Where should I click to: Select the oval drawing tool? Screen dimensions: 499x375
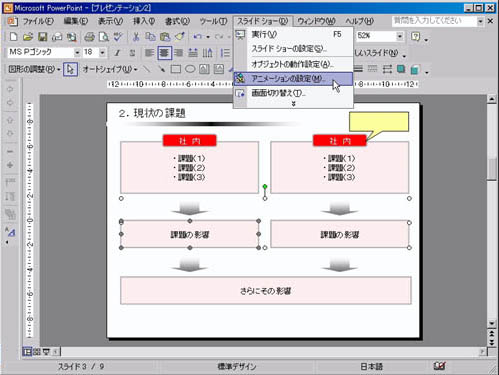pyautogui.click(x=190, y=69)
